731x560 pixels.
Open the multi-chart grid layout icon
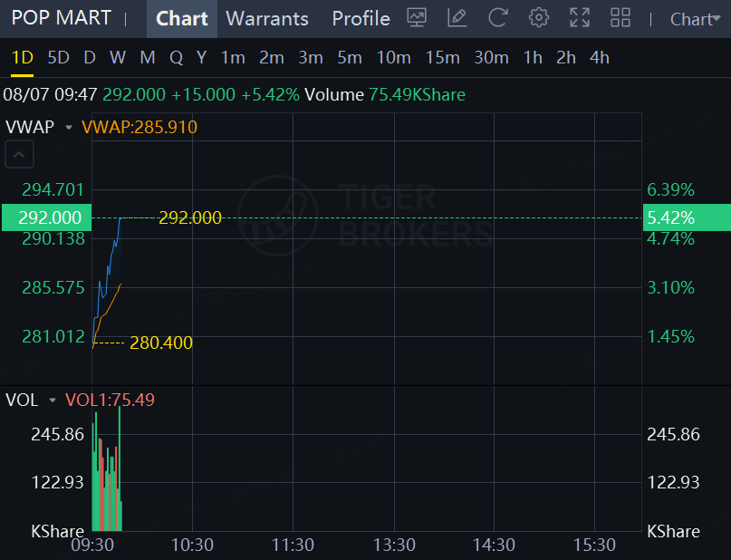(620, 18)
